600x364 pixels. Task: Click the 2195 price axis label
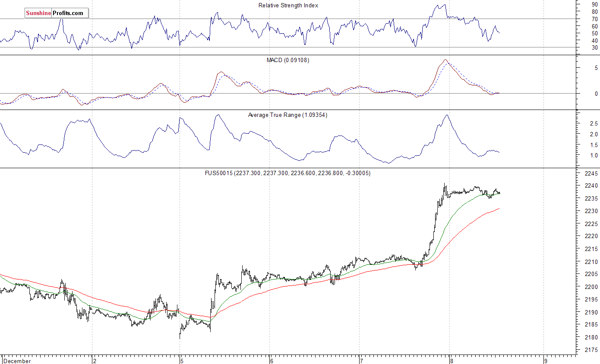pyautogui.click(x=591, y=300)
